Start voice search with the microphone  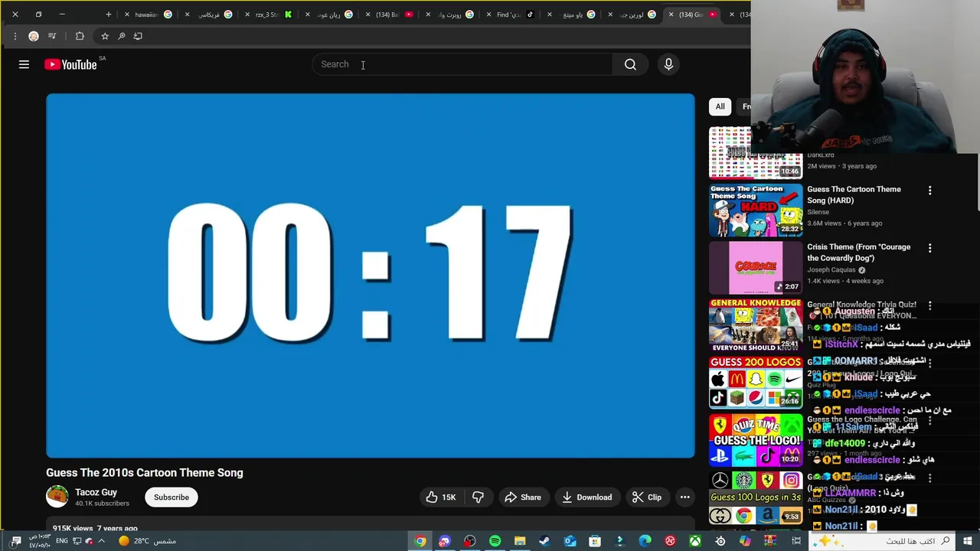click(668, 65)
